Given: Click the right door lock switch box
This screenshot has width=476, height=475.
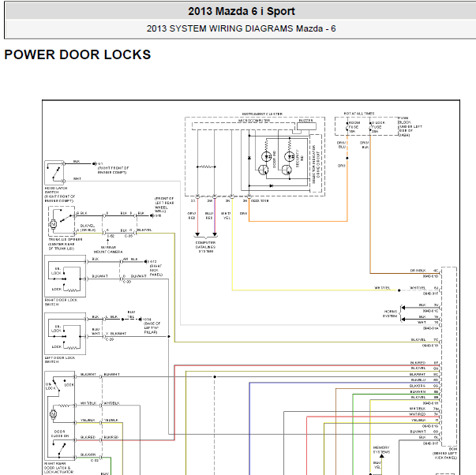Looking at the screenshot, I should 66,276.
